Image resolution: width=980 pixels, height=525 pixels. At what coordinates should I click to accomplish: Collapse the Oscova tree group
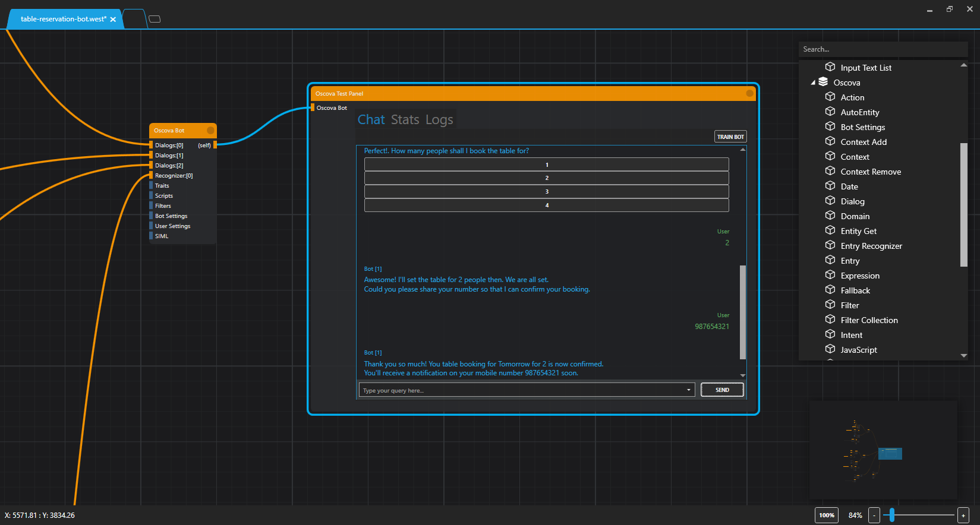pos(813,83)
